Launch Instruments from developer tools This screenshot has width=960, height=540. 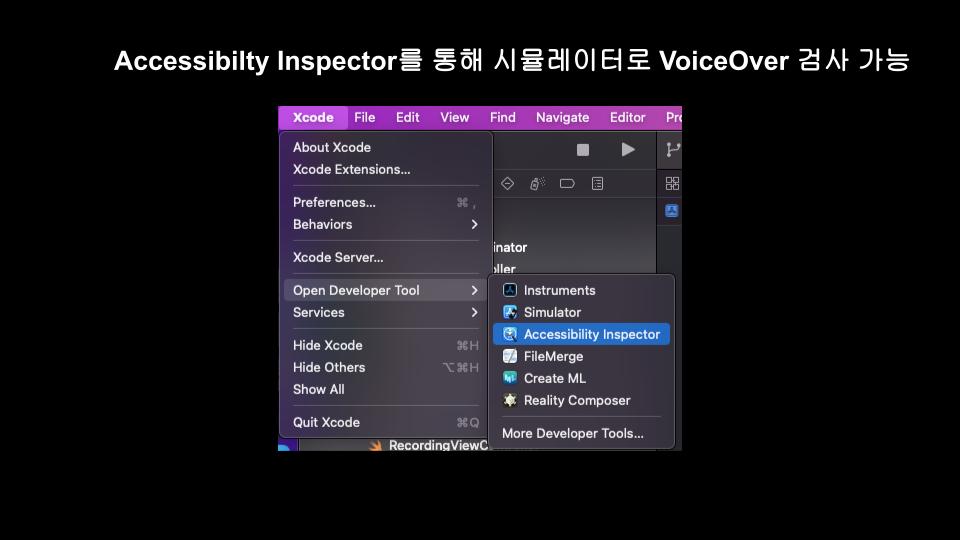click(581, 291)
